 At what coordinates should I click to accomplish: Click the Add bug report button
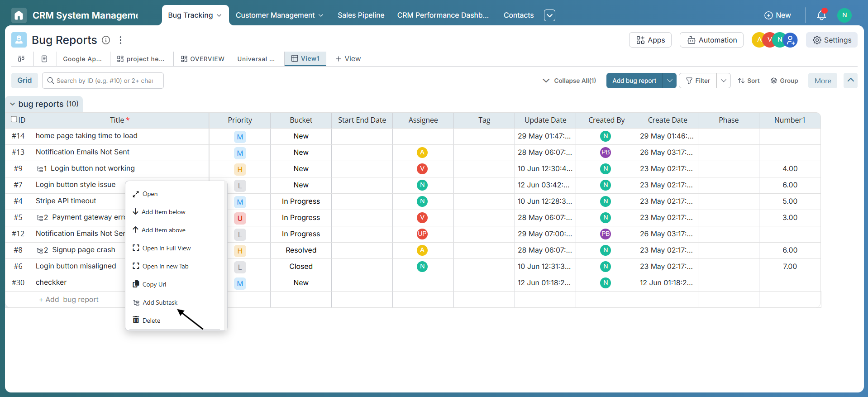[634, 81]
